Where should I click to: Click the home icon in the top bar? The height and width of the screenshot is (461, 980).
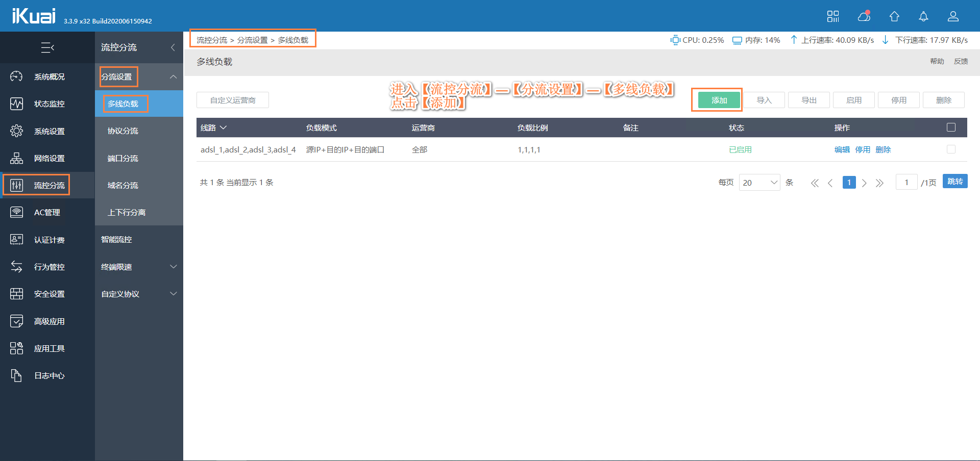[894, 16]
